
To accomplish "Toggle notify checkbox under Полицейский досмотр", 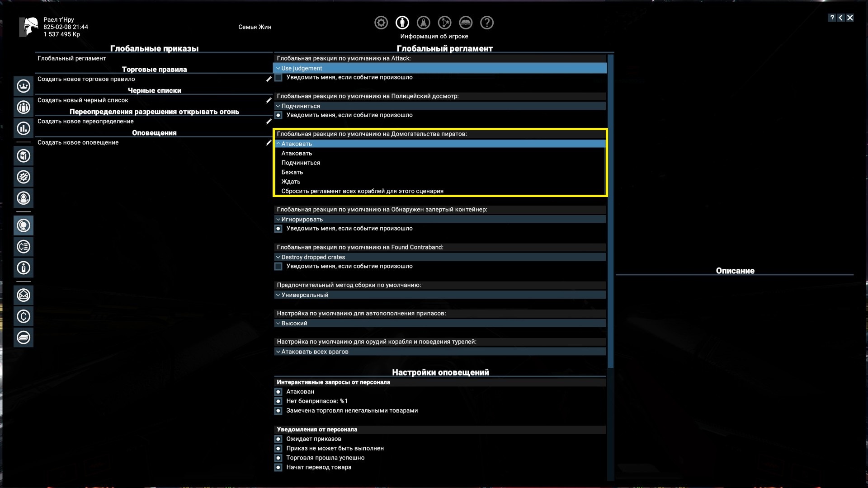I will pos(278,115).
